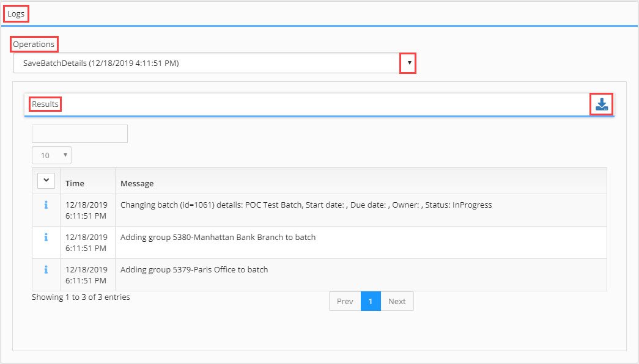
Task: Expand the log level filter chevron
Action: 46,180
